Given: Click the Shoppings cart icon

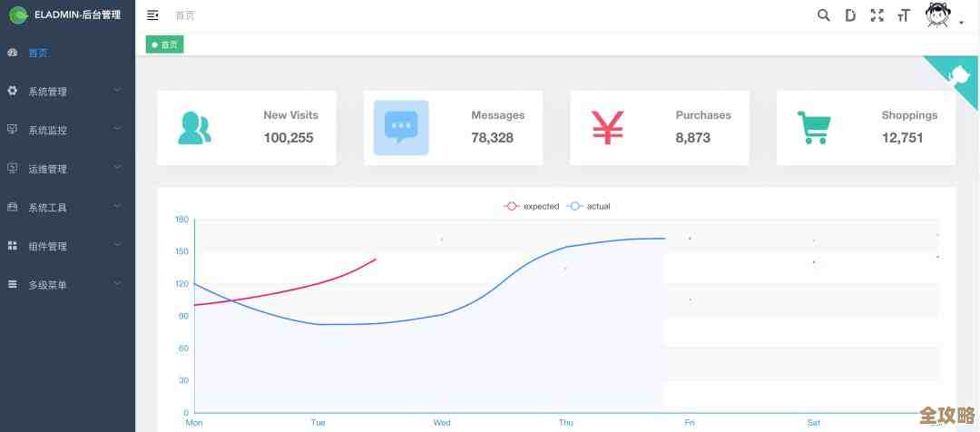Looking at the screenshot, I should click(814, 128).
